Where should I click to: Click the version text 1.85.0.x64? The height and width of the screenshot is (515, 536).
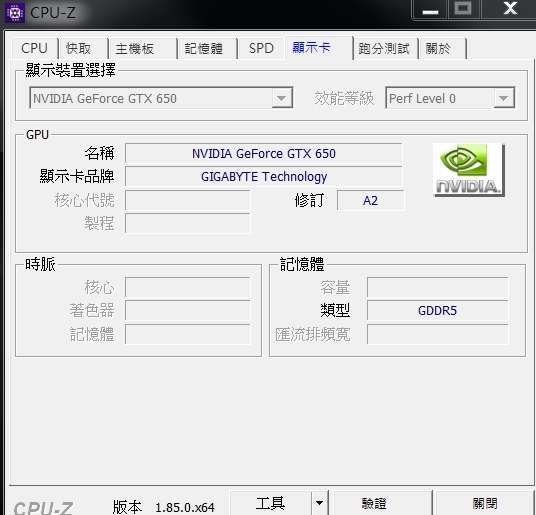(185, 507)
